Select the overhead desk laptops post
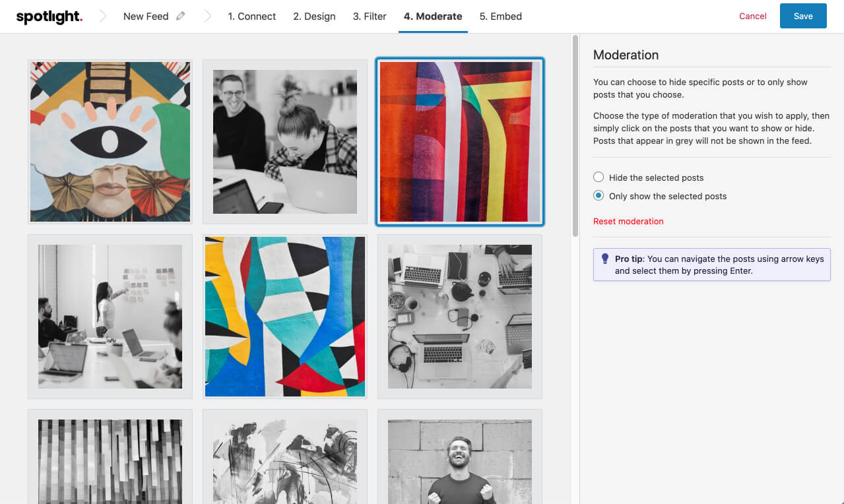This screenshot has width=844, height=504. pyautogui.click(x=460, y=317)
